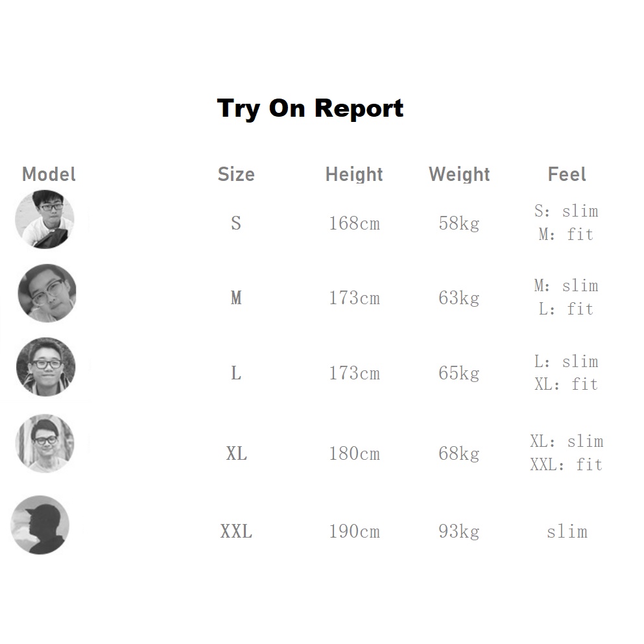
Task: Select the 190cm height value
Action: point(354,532)
